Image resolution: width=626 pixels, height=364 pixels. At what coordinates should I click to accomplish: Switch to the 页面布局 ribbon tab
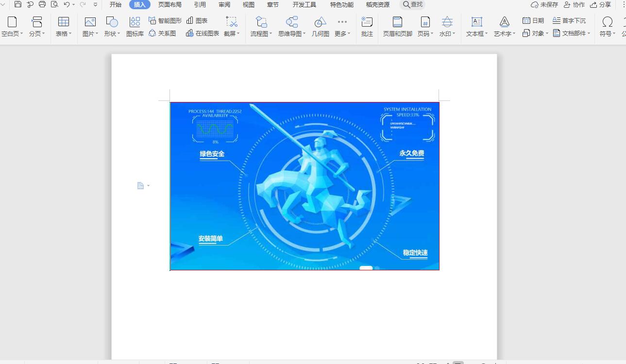click(169, 4)
